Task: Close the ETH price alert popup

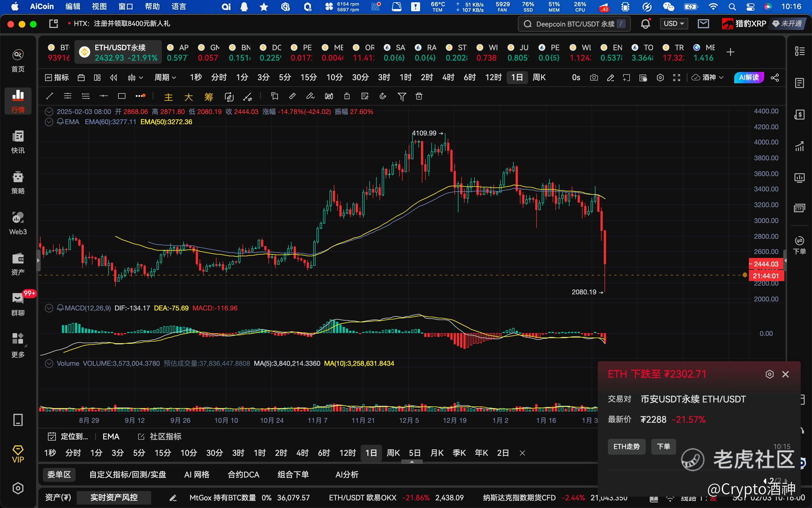Action: [x=785, y=374]
